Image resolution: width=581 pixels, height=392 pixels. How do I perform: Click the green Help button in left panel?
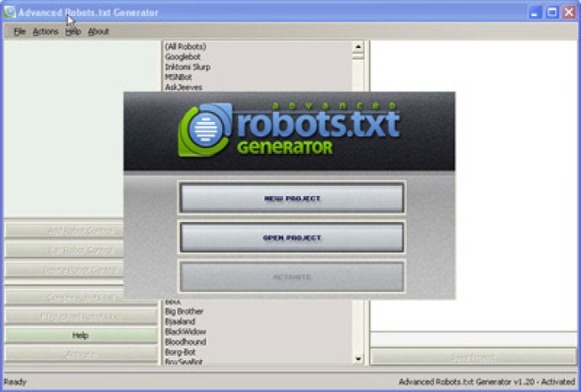pyautogui.click(x=80, y=336)
